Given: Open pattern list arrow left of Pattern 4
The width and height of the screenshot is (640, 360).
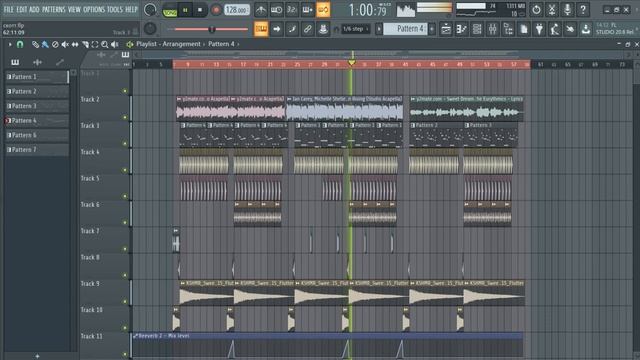Looking at the screenshot, I should 379,29.
